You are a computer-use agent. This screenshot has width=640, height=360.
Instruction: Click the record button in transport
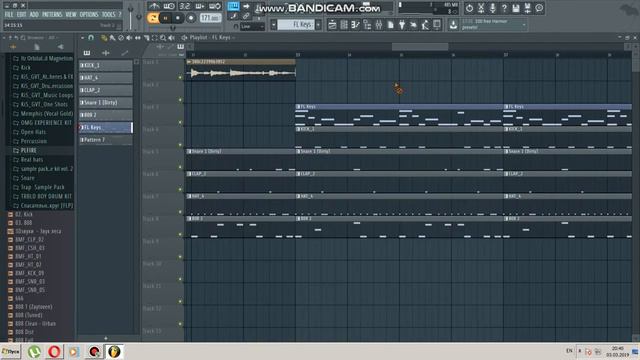191,18
